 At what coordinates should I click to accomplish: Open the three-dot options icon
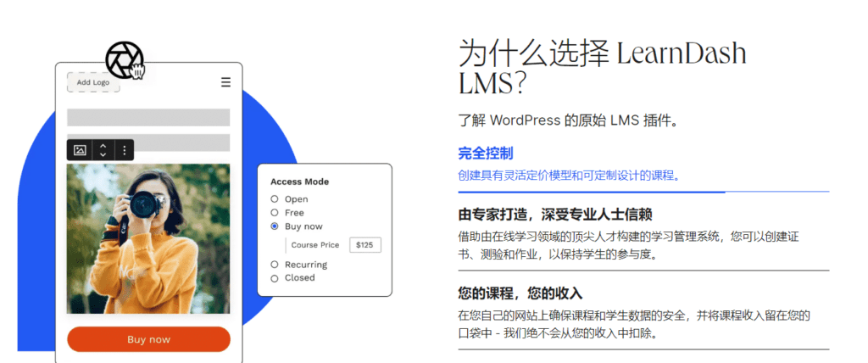pyautogui.click(x=125, y=150)
